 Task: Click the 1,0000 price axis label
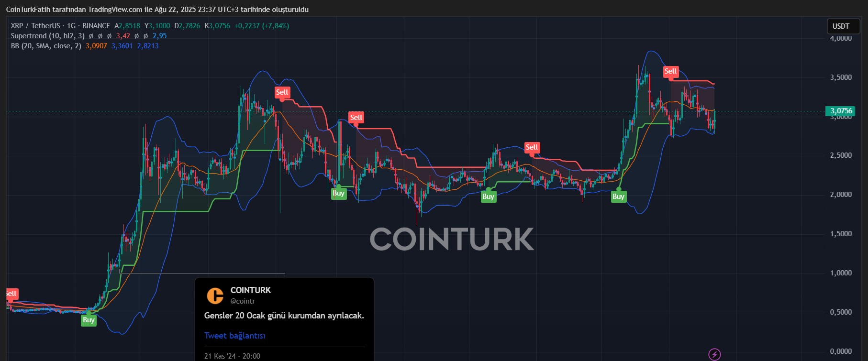841,273
